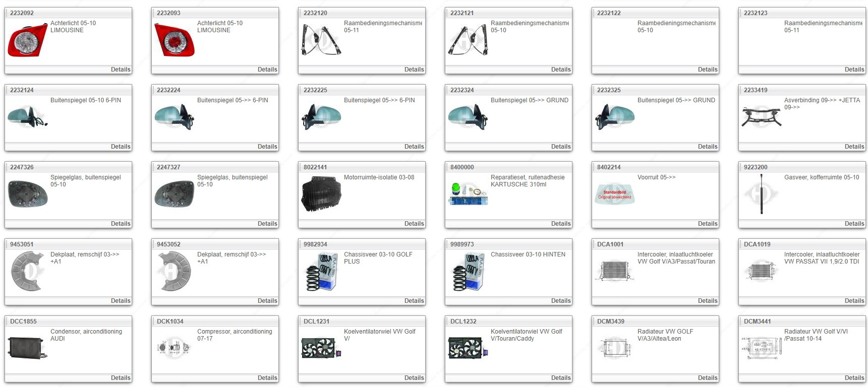The width and height of the screenshot is (868, 387).
Task: Click Koelventilatorwiel image for part DCL1232
Action: [468, 348]
